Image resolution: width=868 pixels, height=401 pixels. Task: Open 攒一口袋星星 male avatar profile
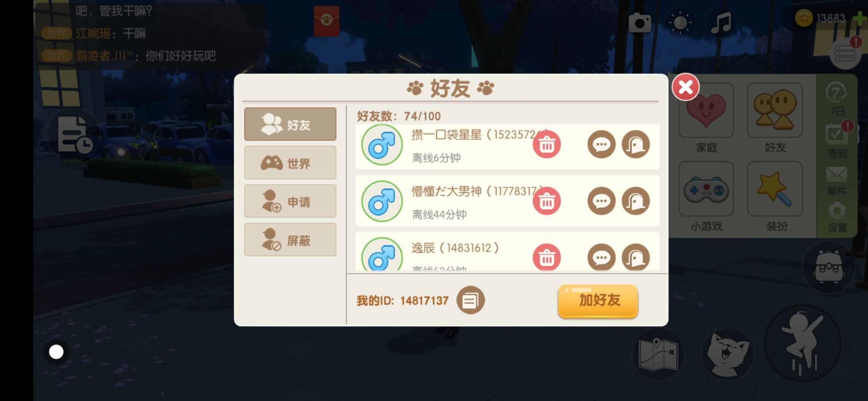[x=382, y=145]
